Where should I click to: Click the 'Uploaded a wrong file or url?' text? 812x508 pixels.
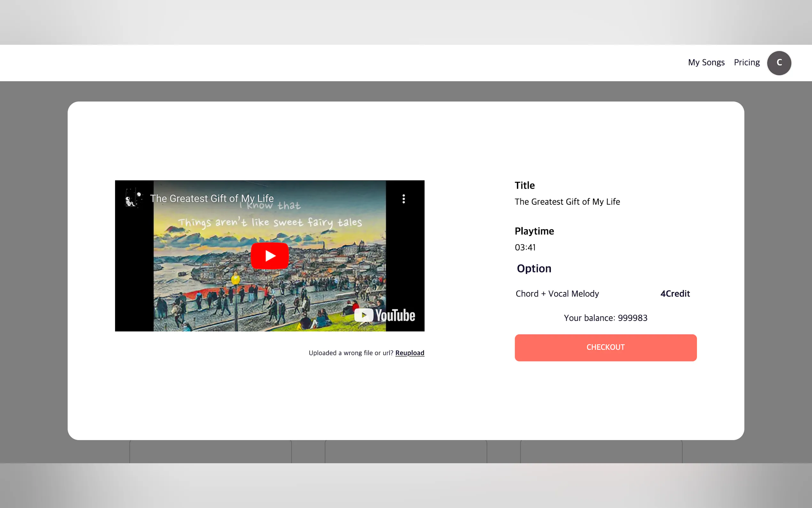coord(351,353)
